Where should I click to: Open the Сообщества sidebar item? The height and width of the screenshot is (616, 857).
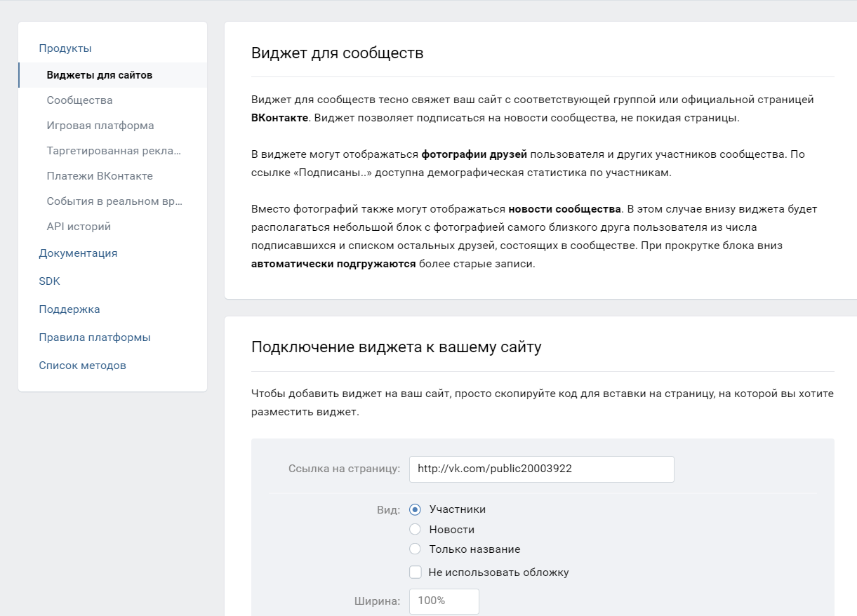coord(80,100)
